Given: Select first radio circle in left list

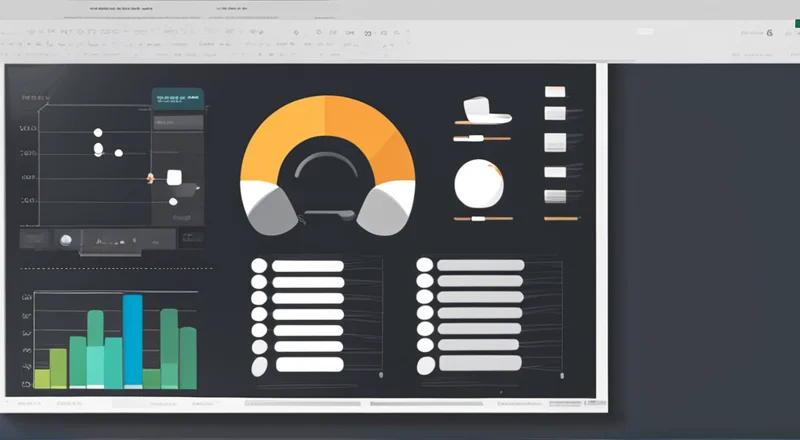Looking at the screenshot, I should (259, 265).
